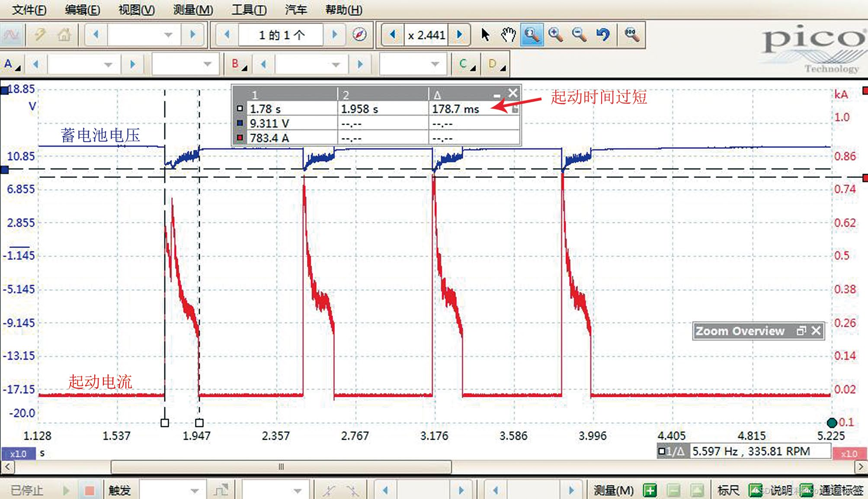Select the arrow pointer tool

(485, 35)
